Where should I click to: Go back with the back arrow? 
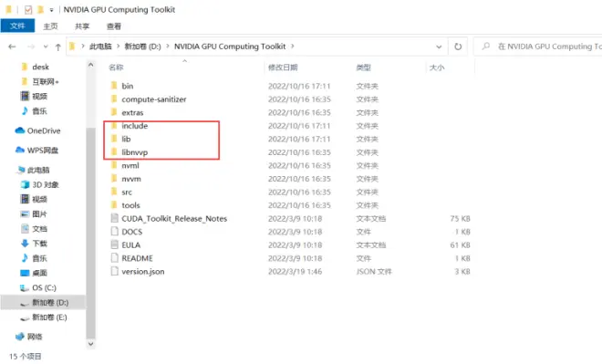(12, 47)
